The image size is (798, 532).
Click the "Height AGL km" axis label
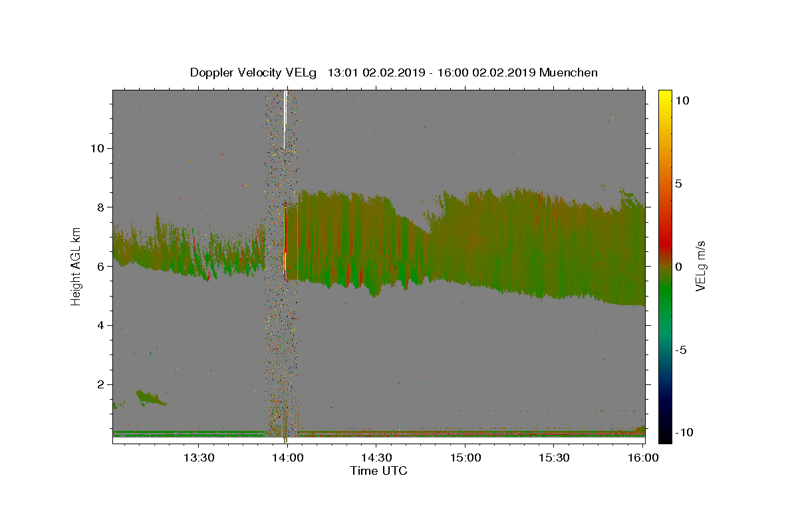click(76, 265)
